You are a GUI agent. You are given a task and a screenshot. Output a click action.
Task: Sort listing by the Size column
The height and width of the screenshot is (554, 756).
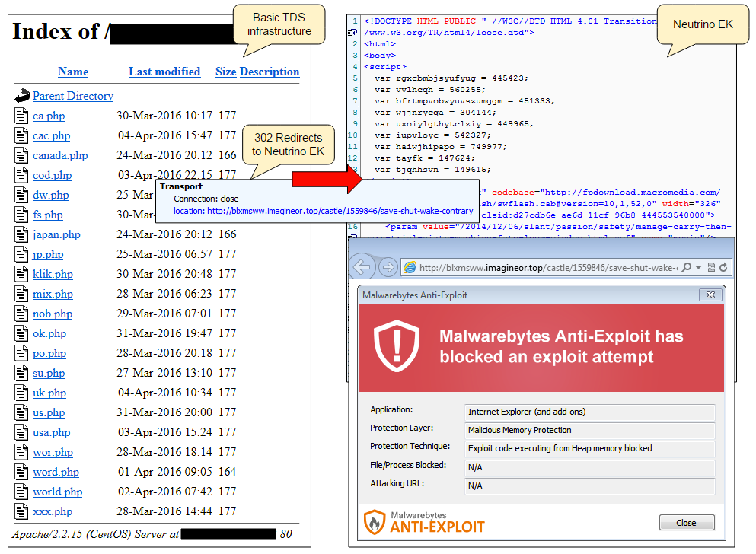pyautogui.click(x=225, y=72)
